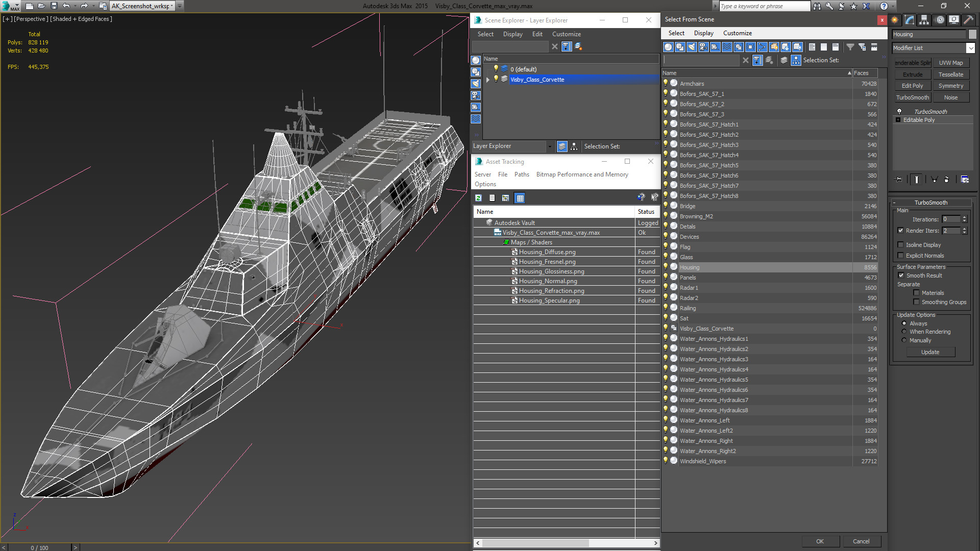Image resolution: width=980 pixels, height=551 pixels.
Task: Switch Select From Scene to sort by layer
Action: [x=784, y=60]
